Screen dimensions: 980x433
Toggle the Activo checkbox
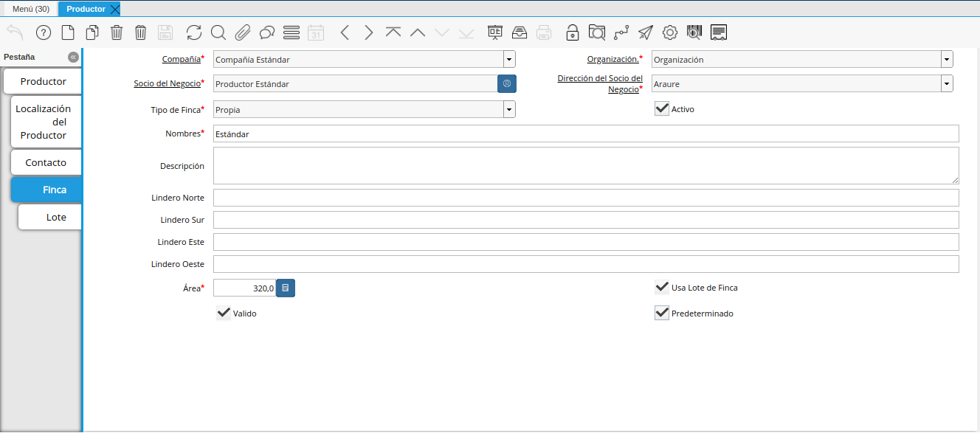[x=662, y=108]
